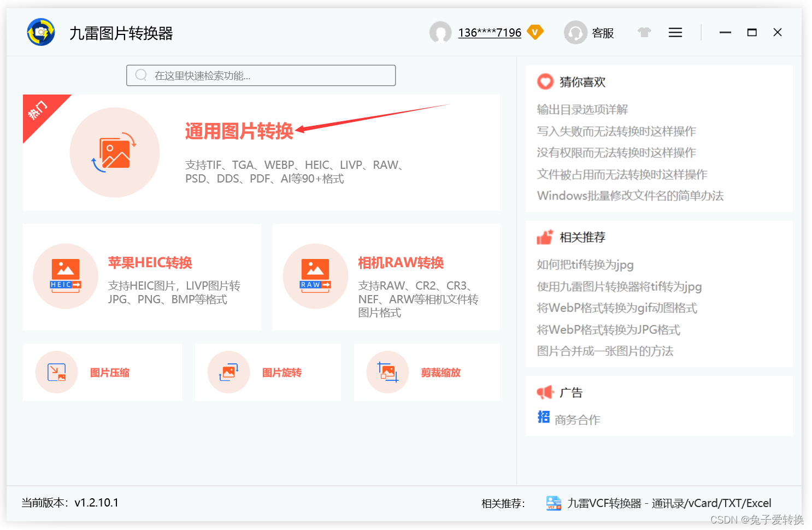This screenshot has height=530, width=812.
Task: Open the user avatar icon
Action: coord(440,33)
